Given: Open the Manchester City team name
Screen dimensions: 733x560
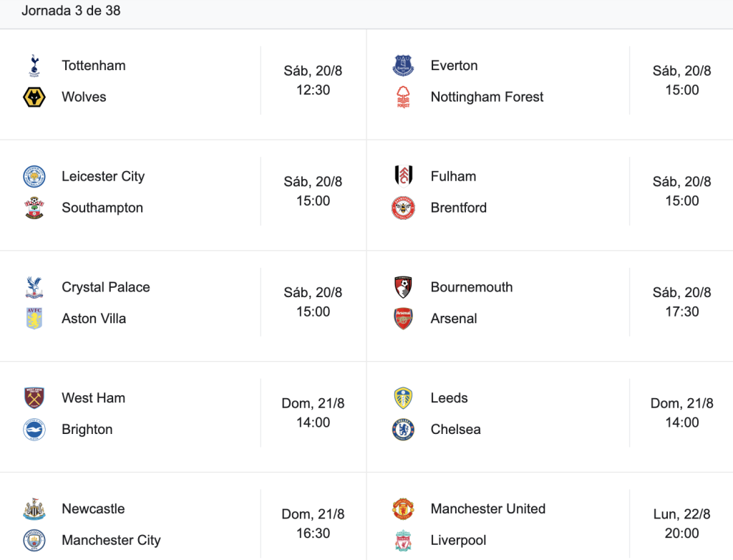Looking at the screenshot, I should [x=111, y=541].
